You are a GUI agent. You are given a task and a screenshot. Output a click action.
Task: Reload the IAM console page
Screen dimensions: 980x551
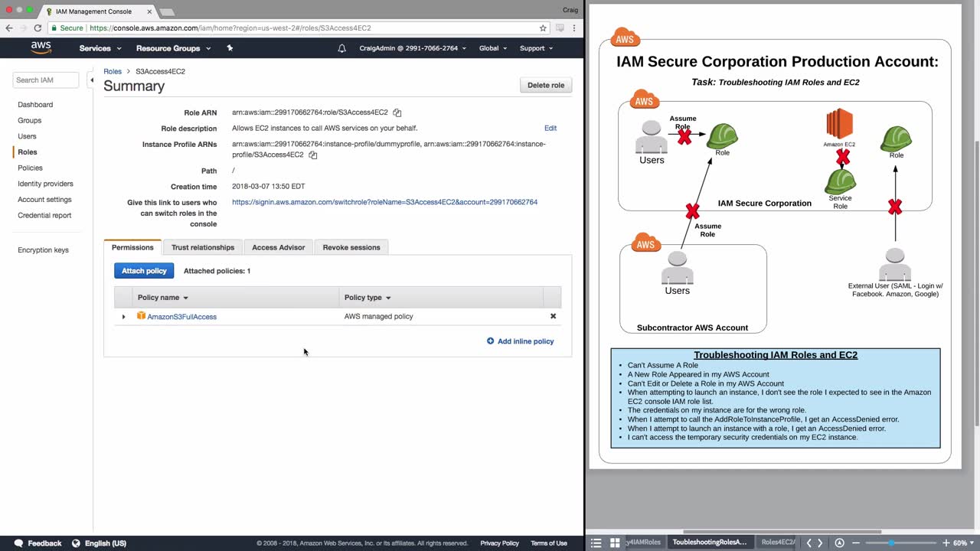click(x=38, y=28)
